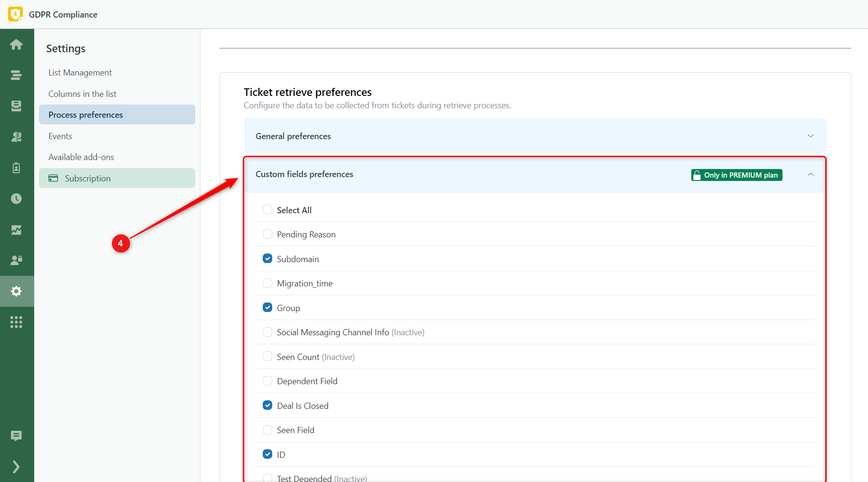Click the GDPR Compliance app logo
This screenshot has height=482, width=868.
15,14
